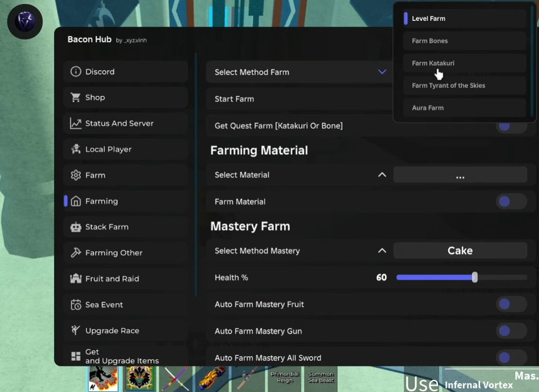The height and width of the screenshot is (392, 539).
Task: Click the Health % slider handle
Action: point(475,277)
